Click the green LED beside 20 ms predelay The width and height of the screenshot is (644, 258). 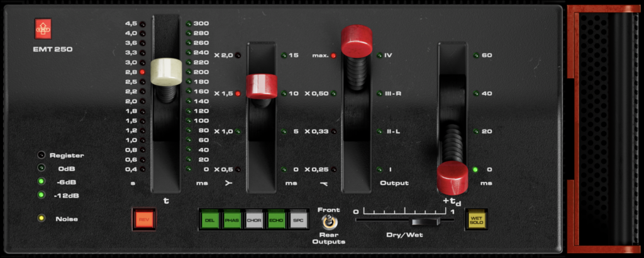(x=475, y=132)
